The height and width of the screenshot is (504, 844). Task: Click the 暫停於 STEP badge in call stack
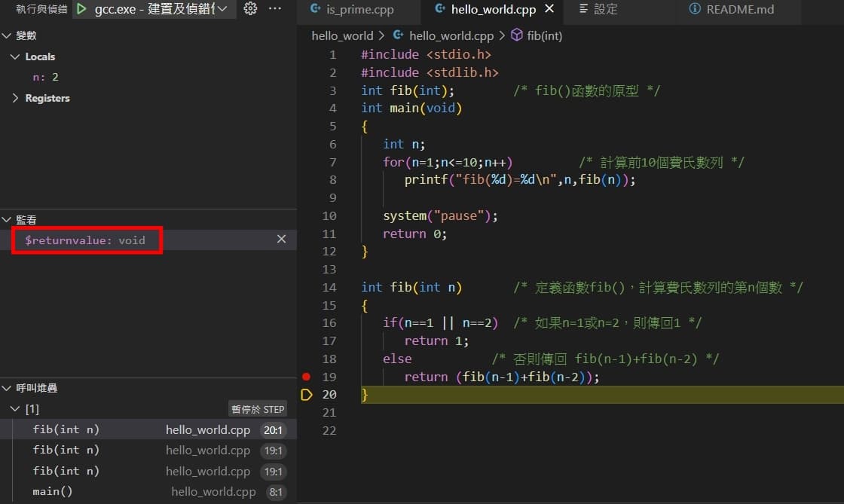[x=257, y=408]
